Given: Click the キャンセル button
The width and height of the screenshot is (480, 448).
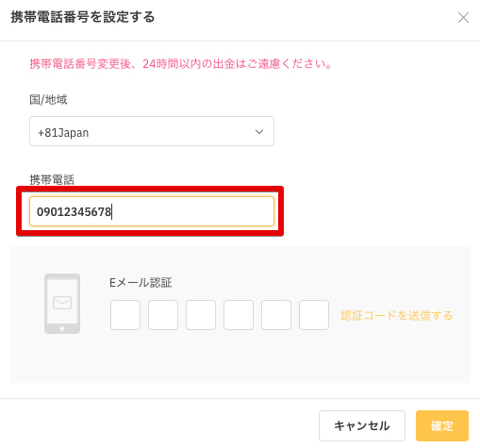Looking at the screenshot, I should [362, 425].
